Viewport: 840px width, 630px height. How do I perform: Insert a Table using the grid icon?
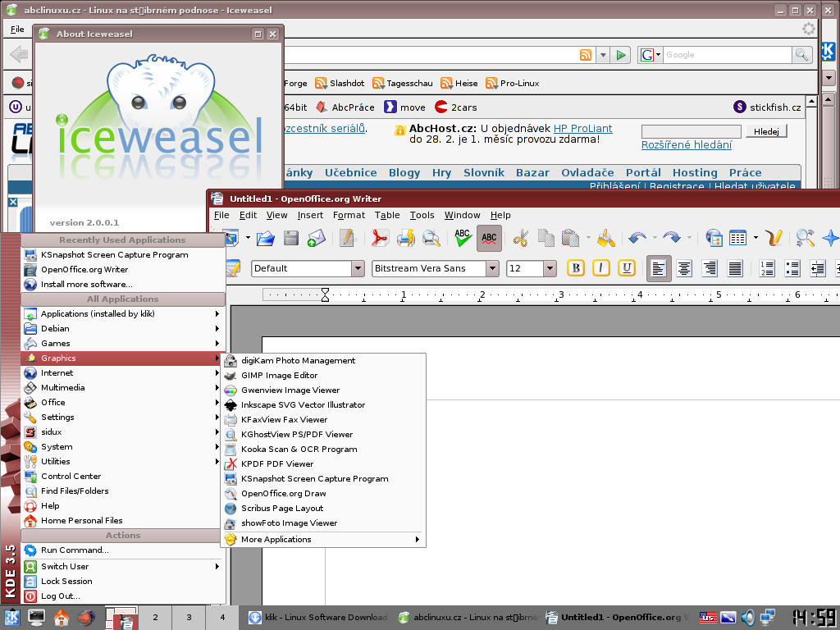(738, 238)
